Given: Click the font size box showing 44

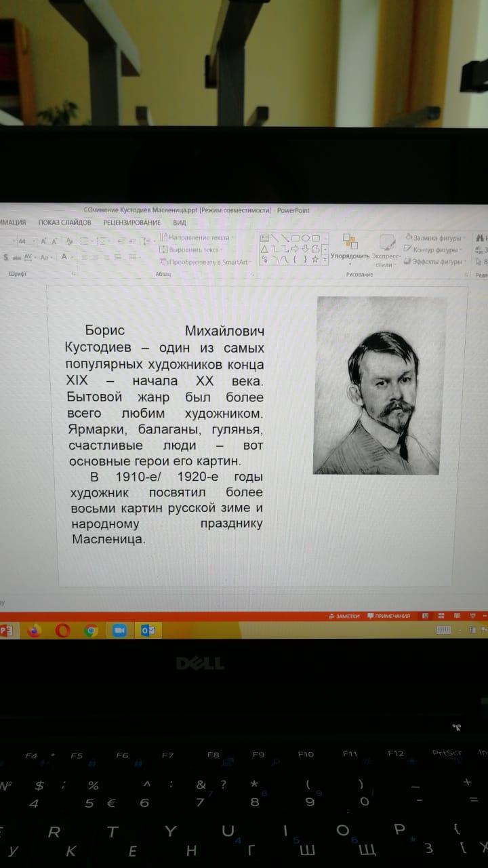Looking at the screenshot, I should coord(25,241).
